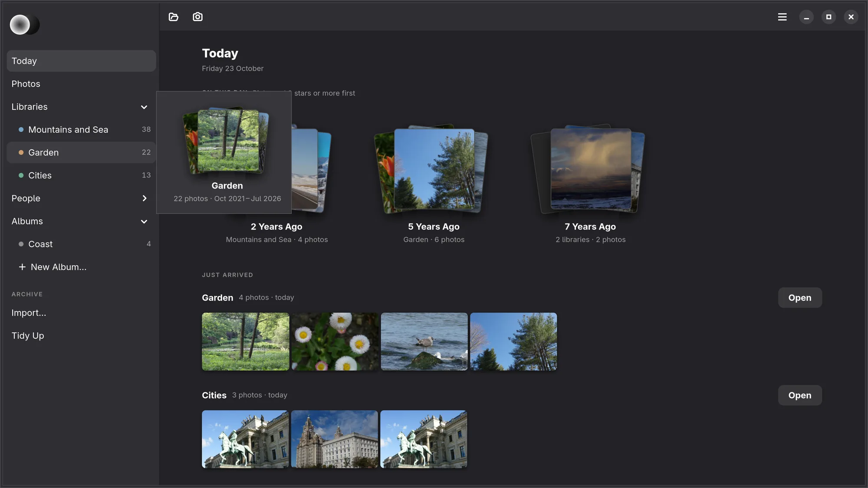This screenshot has height=488, width=868.
Task: Collapse the Albums section chevron
Action: point(144,222)
